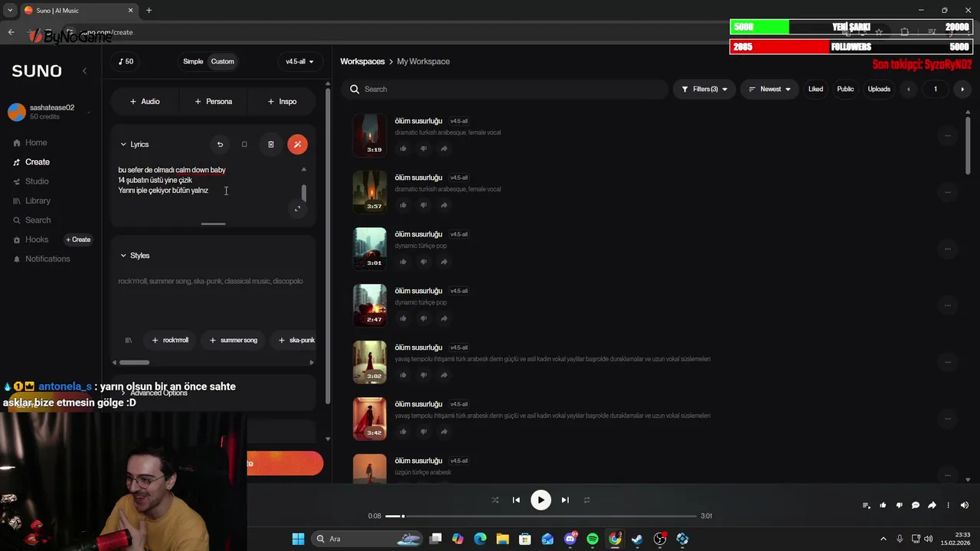Toggle repeat playback
Viewport: 980px width, 551px height.
(x=586, y=500)
